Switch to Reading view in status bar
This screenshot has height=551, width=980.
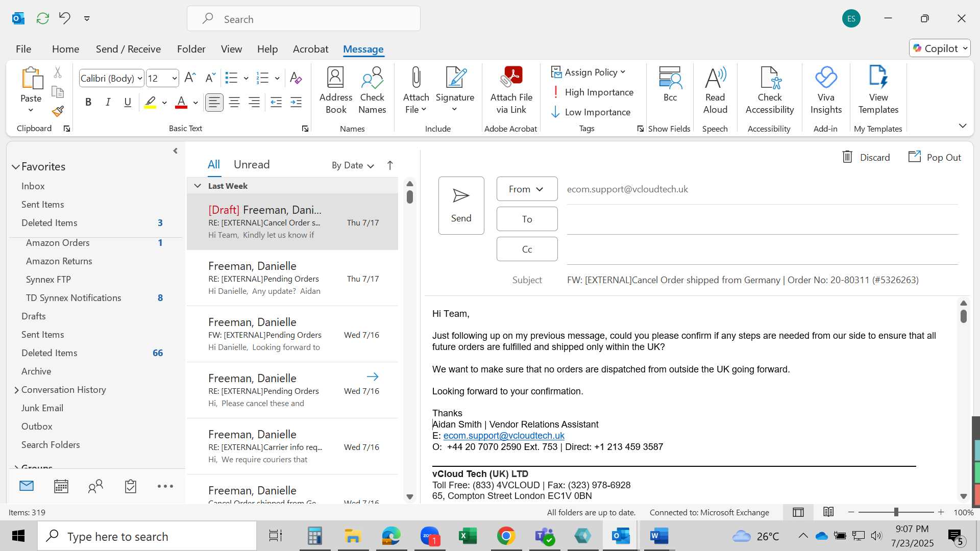(828, 512)
